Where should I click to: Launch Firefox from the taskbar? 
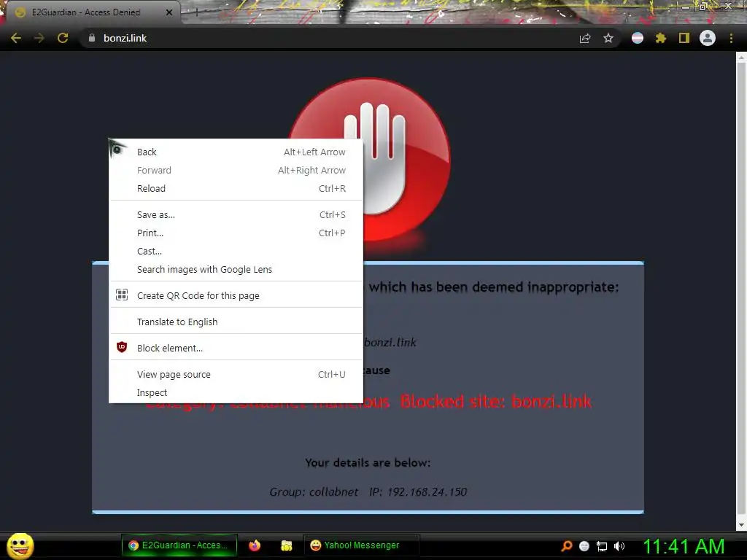(x=255, y=545)
